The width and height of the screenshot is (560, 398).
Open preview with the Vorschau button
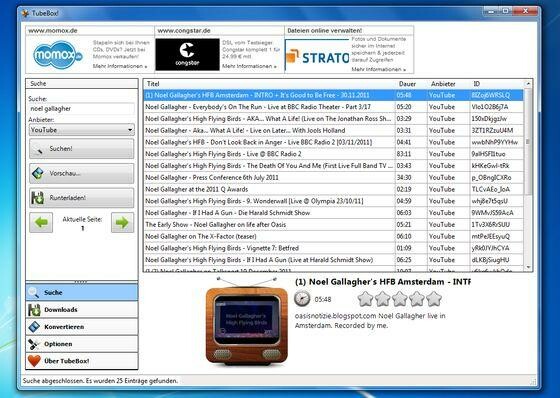tap(81, 174)
